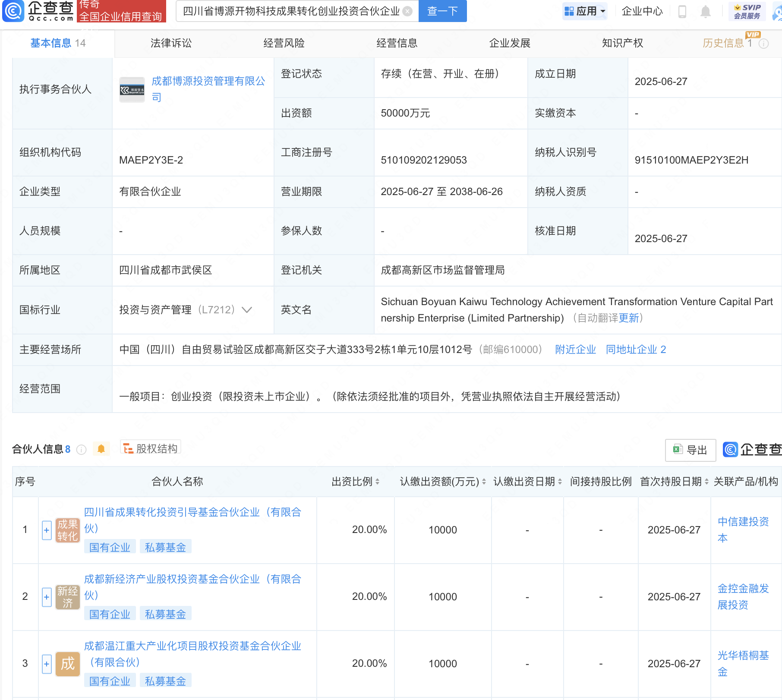The width and height of the screenshot is (782, 700).
Task: Click the 查一下 search button
Action: 442,11
